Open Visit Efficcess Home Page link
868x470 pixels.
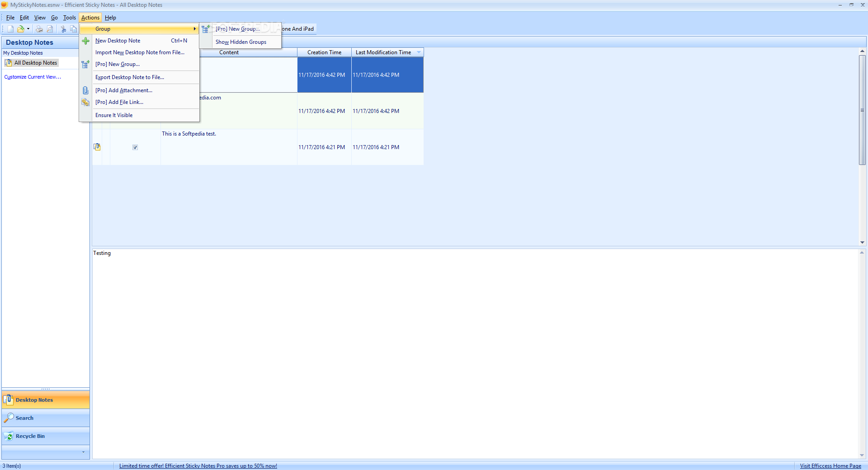tap(830, 466)
